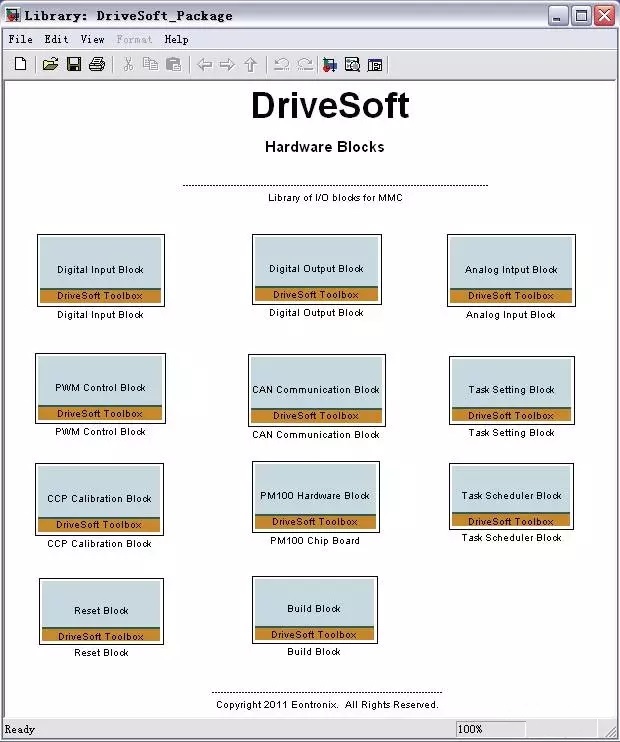
Task: Click the Copy toolbar icon
Action: [151, 64]
